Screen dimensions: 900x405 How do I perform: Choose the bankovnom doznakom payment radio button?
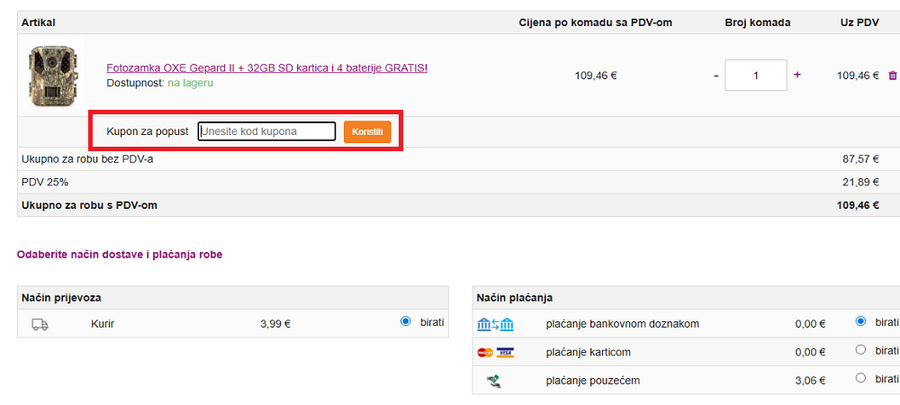click(x=860, y=322)
